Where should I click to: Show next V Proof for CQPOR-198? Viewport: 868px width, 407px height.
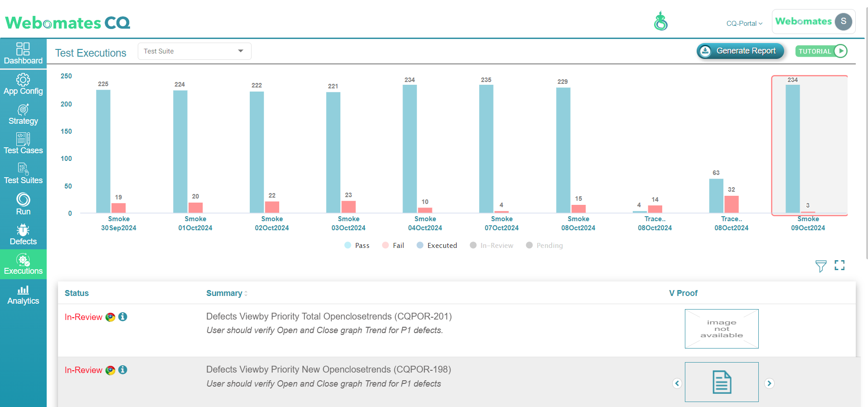[769, 383]
